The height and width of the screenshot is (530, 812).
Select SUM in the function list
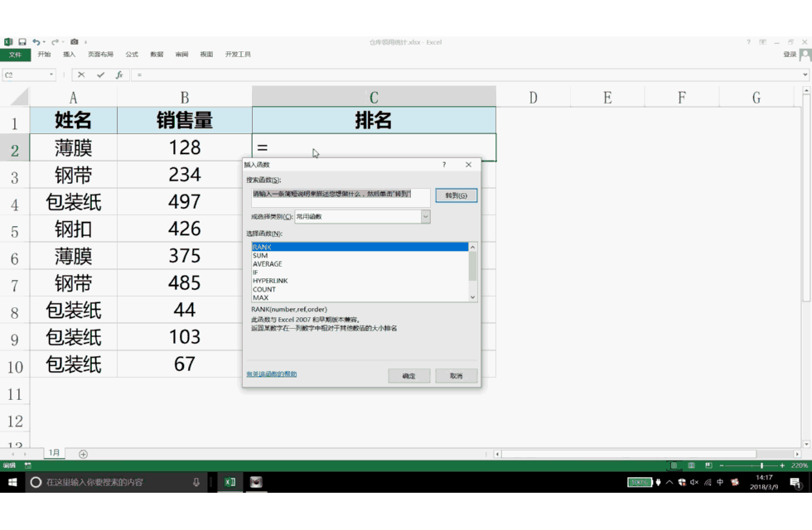point(360,255)
